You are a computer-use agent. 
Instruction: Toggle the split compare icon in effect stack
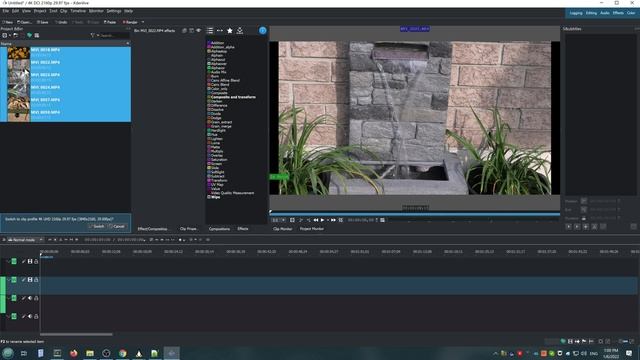point(191,31)
